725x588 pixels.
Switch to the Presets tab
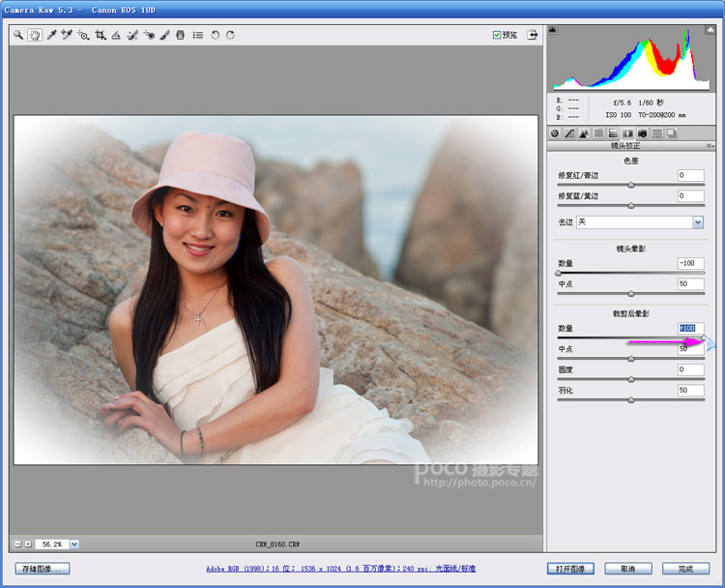tap(656, 133)
